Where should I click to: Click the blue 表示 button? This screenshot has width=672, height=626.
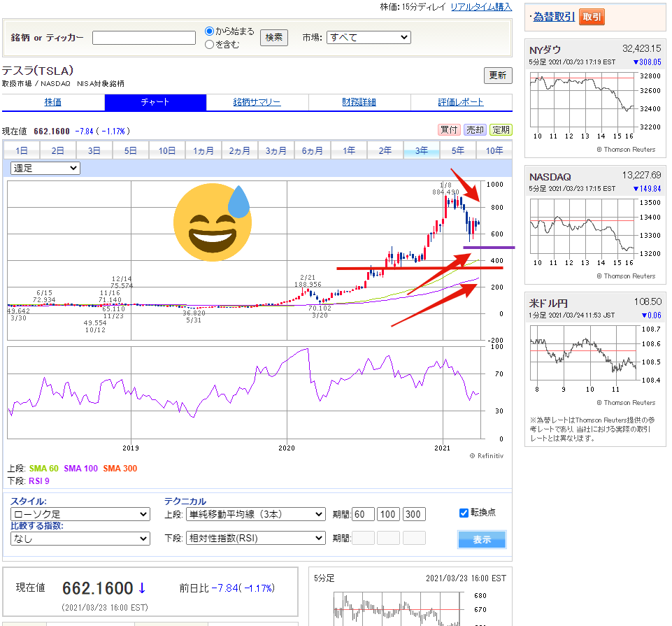point(482,539)
